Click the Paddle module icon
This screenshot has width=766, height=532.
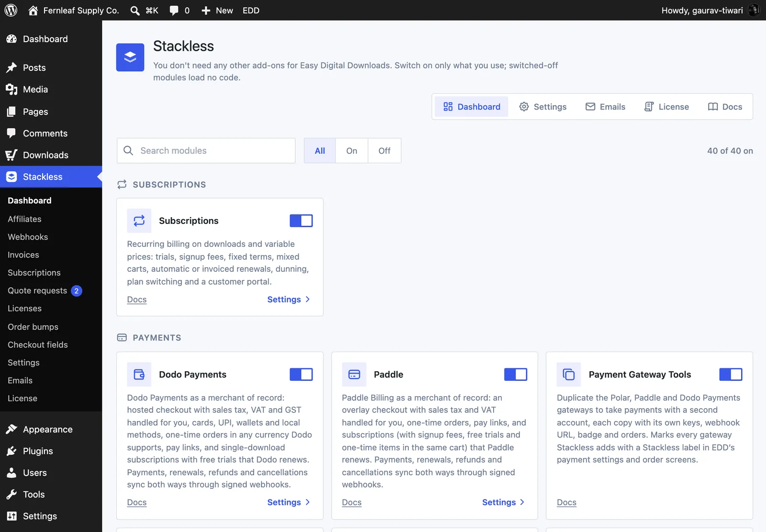pyautogui.click(x=354, y=374)
